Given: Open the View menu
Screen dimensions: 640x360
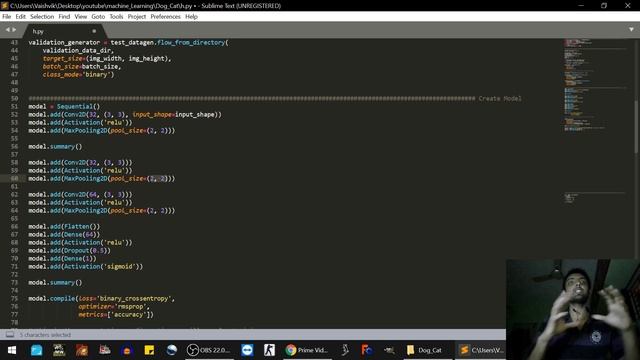Looking at the screenshot, I should click(80, 17).
